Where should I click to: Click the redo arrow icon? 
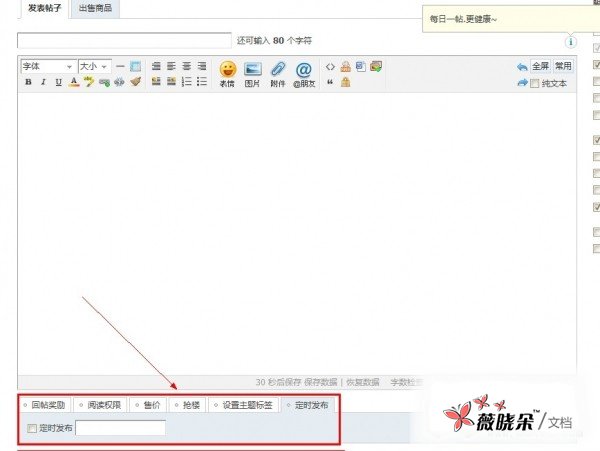point(522,83)
